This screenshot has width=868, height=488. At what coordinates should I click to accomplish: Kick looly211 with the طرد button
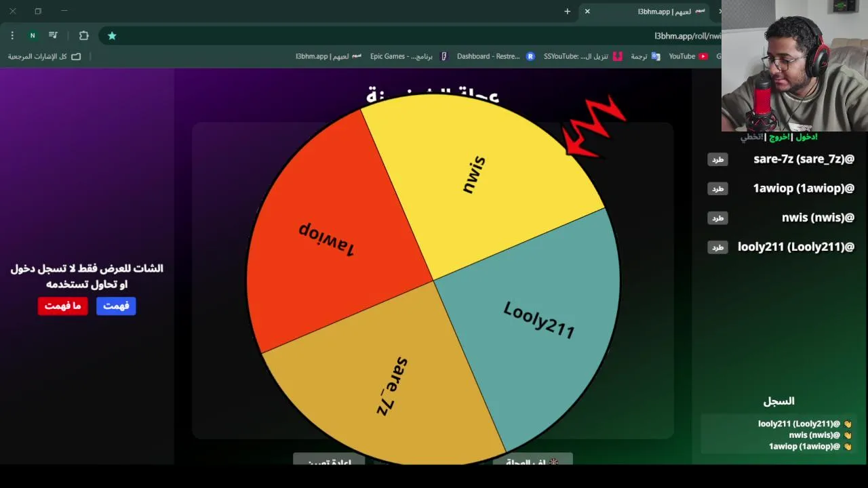click(717, 247)
